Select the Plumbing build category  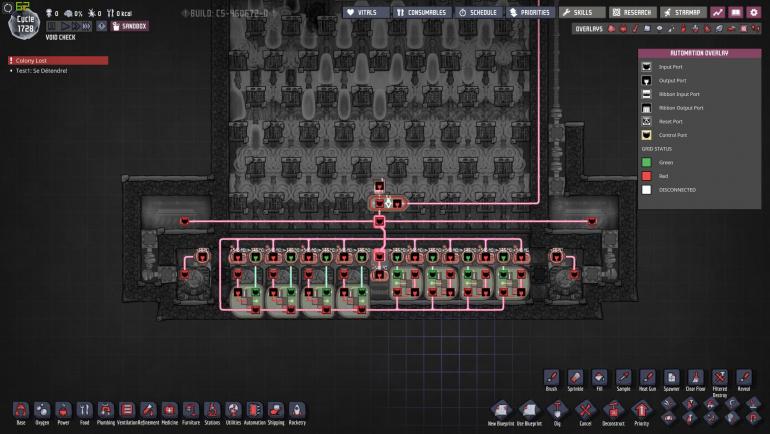coord(105,411)
